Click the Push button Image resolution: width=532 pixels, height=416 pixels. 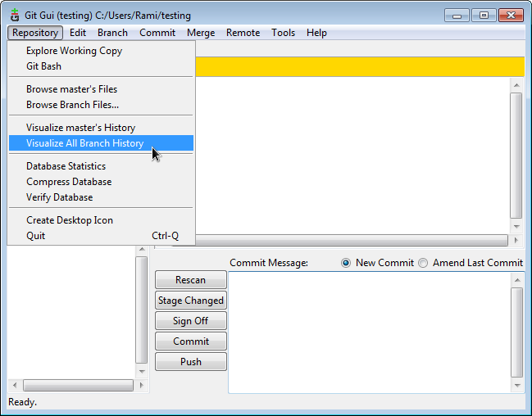tap(191, 362)
